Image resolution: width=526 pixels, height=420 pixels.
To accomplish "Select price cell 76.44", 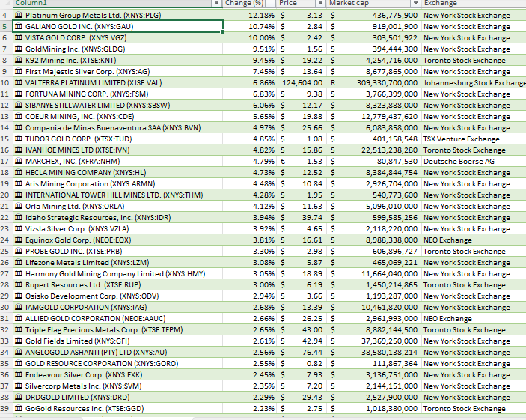I will point(301,352).
